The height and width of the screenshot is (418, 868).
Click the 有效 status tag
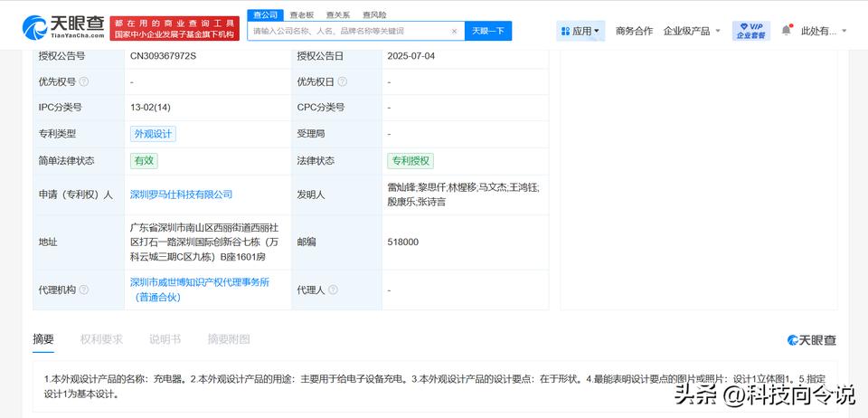[144, 160]
